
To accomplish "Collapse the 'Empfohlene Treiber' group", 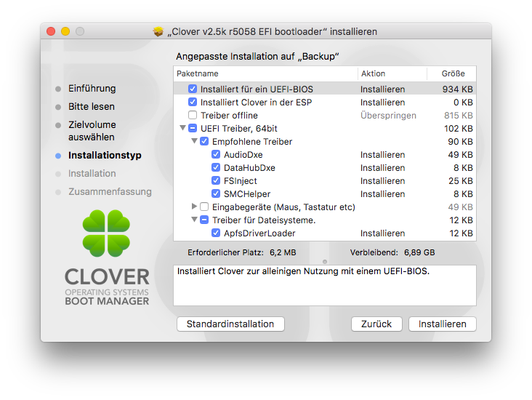I will (194, 141).
